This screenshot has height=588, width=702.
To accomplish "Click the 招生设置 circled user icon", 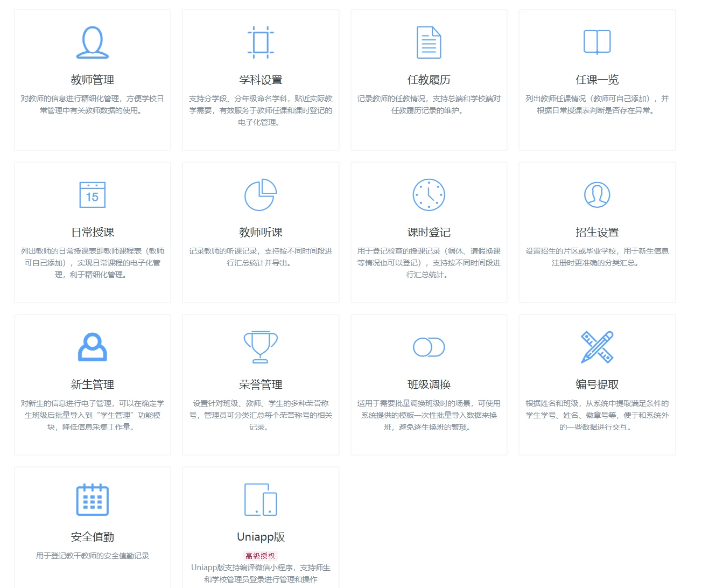I will [x=597, y=194].
